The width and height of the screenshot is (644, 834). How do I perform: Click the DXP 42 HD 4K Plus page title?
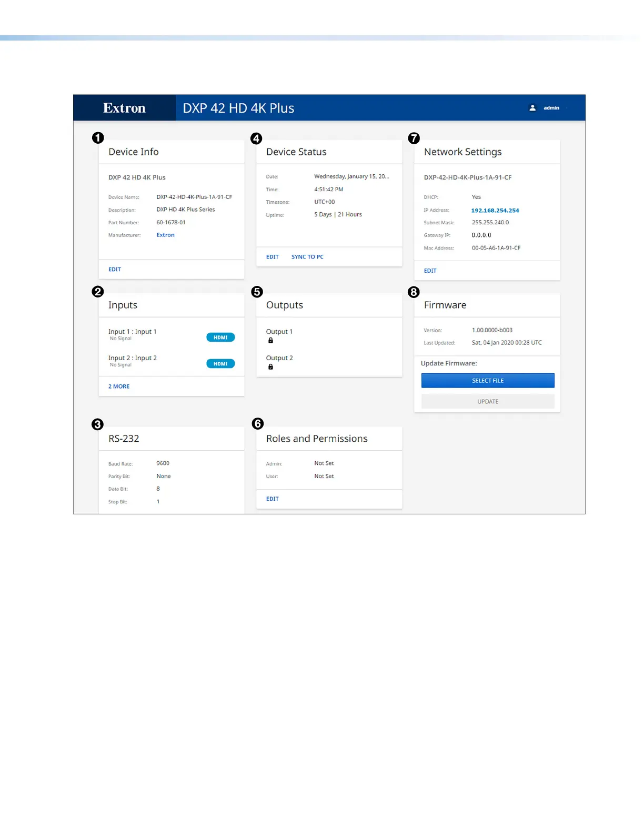click(238, 108)
